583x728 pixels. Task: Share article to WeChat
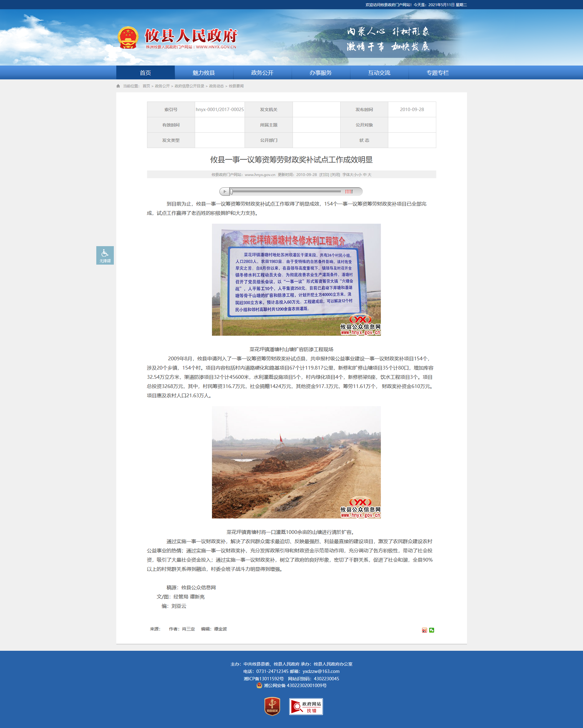[x=431, y=630]
